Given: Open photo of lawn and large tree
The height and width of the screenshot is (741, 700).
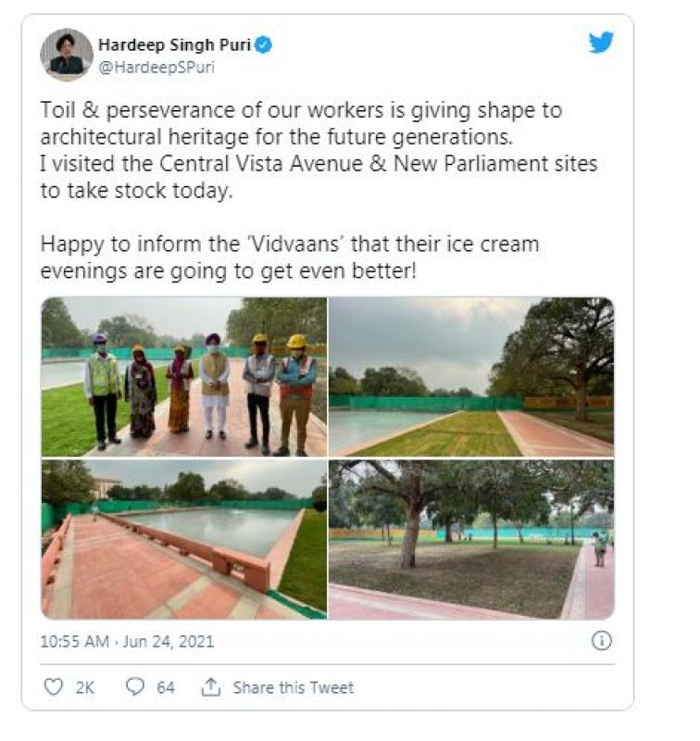Looking at the screenshot, I should (471, 377).
